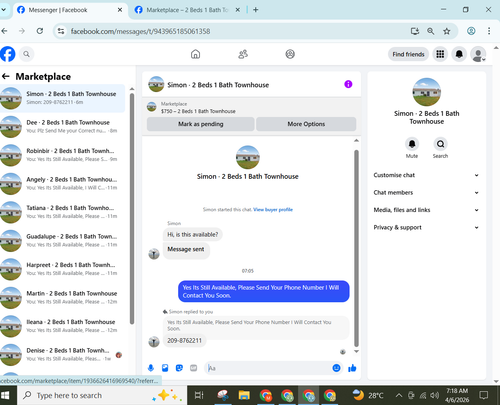
Task: Open Task View on taskbar
Action: pos(199,395)
